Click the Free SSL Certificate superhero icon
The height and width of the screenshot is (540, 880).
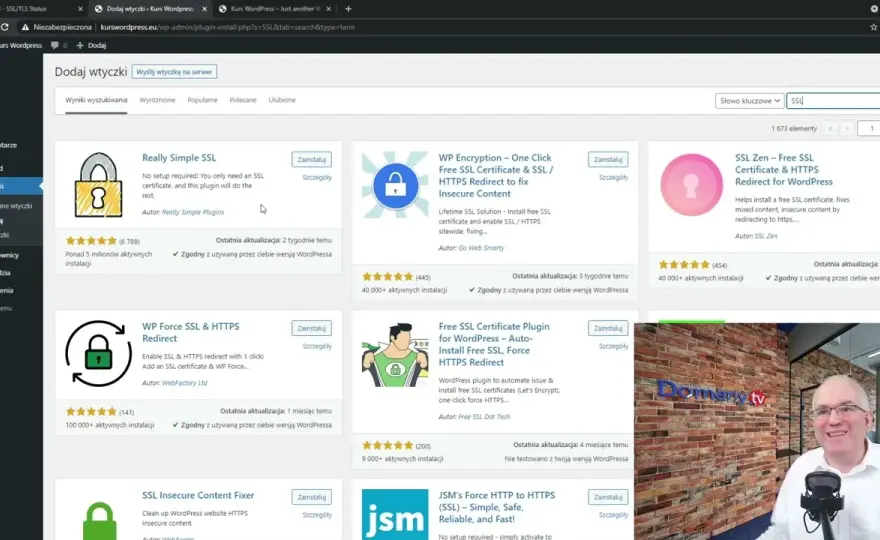(395, 354)
